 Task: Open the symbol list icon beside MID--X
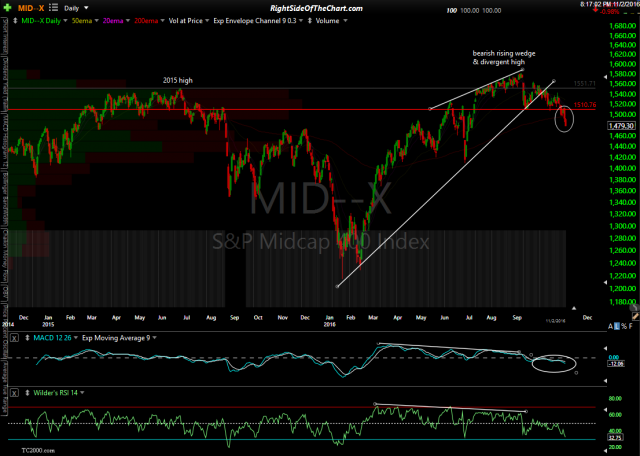click(x=53, y=8)
